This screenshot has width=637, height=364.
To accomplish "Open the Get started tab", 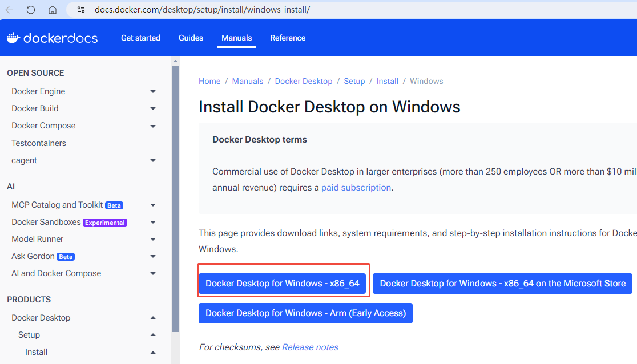I will click(x=140, y=38).
